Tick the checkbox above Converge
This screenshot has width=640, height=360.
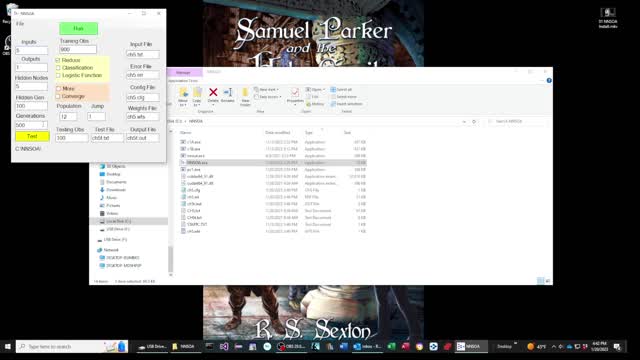[58, 89]
